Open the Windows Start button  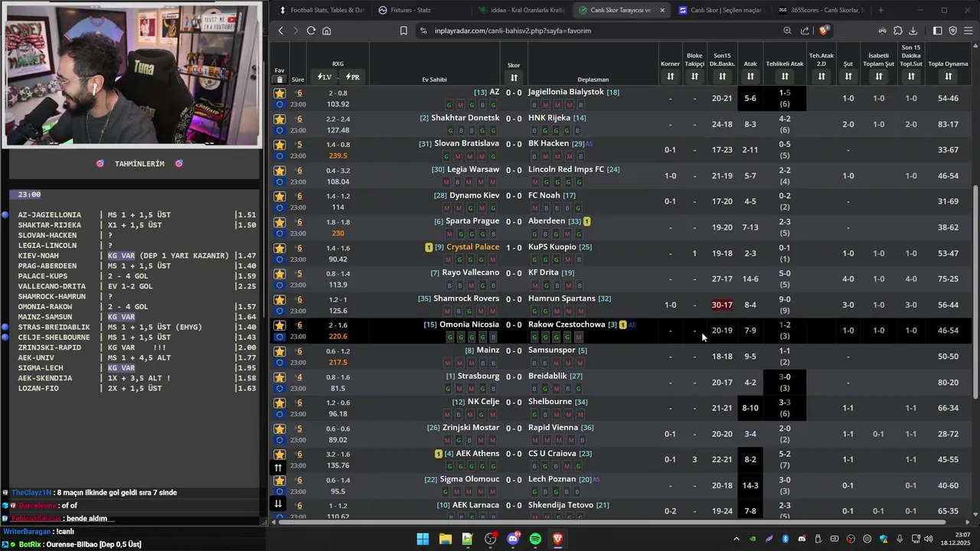pyautogui.click(x=423, y=539)
